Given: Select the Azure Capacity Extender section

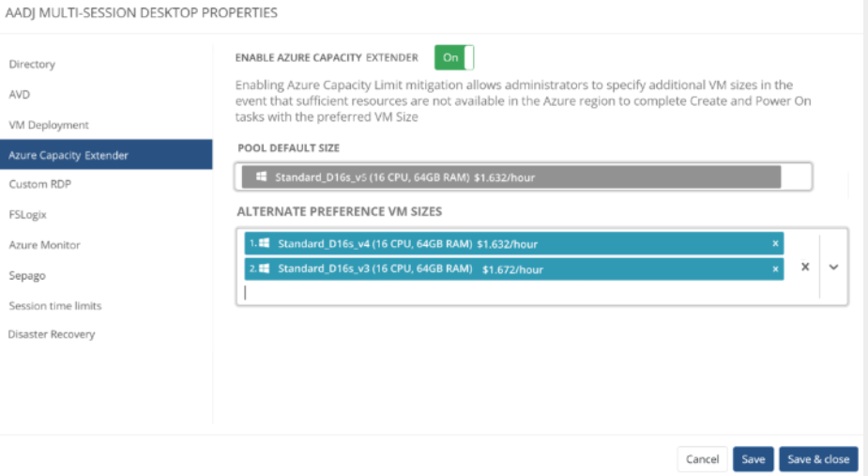Looking at the screenshot, I should coord(69,155).
